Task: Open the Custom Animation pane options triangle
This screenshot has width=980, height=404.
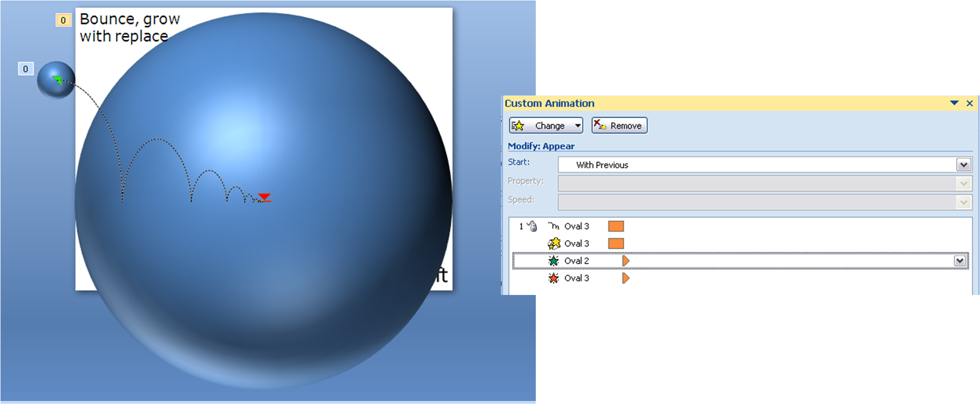Action: (x=954, y=103)
